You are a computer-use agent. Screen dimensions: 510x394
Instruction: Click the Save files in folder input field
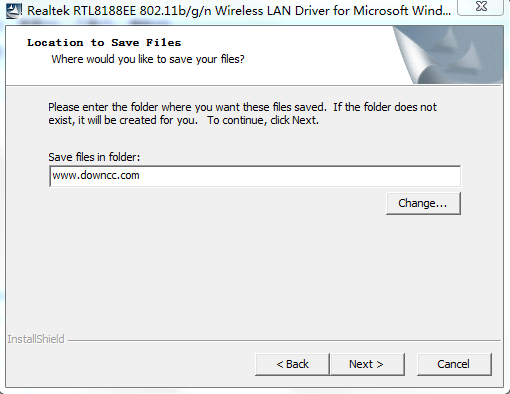255,176
